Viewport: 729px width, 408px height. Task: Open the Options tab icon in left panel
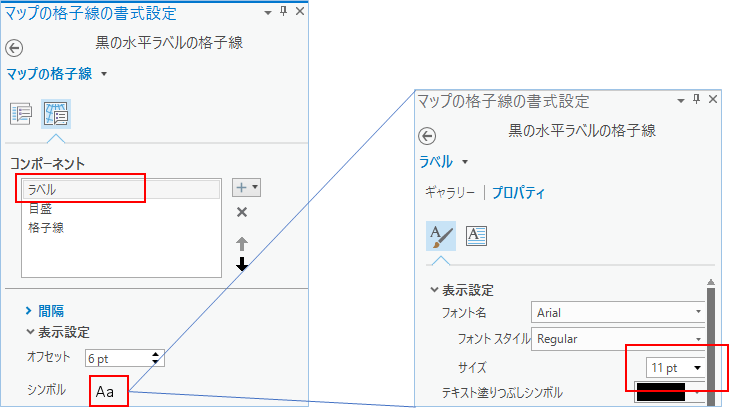20,114
